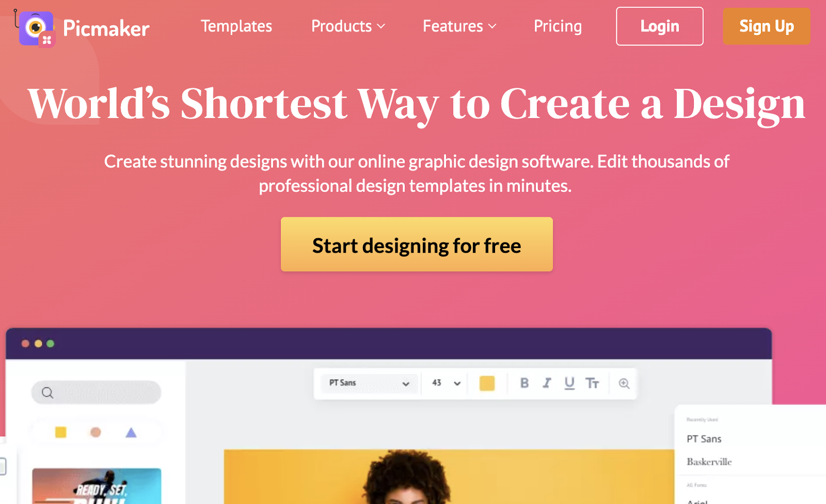Image resolution: width=826 pixels, height=504 pixels.
Task: Open the Templates page
Action: point(236,26)
